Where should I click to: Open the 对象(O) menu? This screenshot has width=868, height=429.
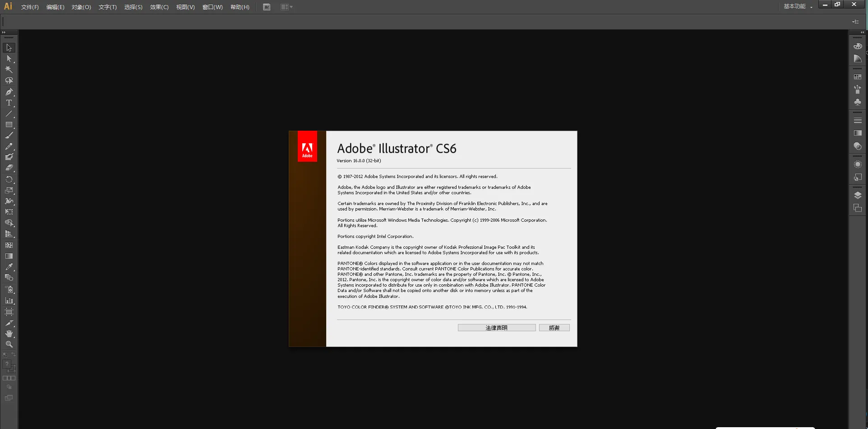pyautogui.click(x=81, y=7)
